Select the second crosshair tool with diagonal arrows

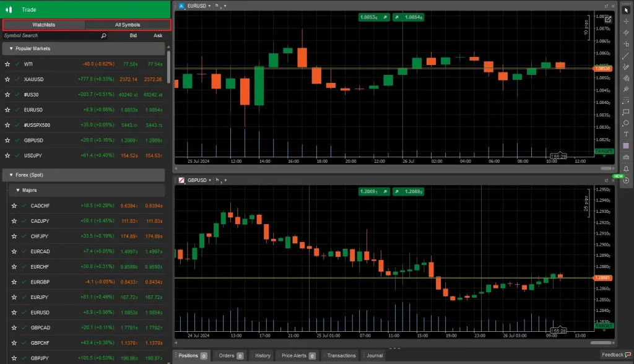click(626, 32)
